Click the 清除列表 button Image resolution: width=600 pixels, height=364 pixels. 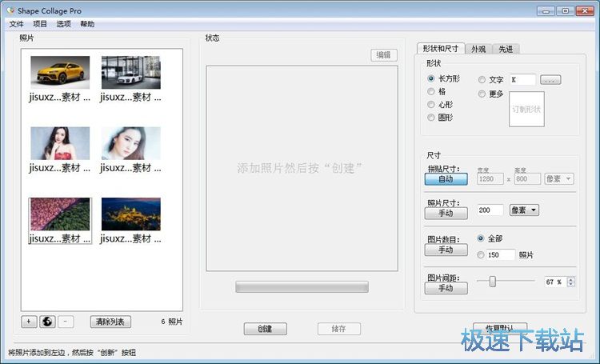(111, 322)
